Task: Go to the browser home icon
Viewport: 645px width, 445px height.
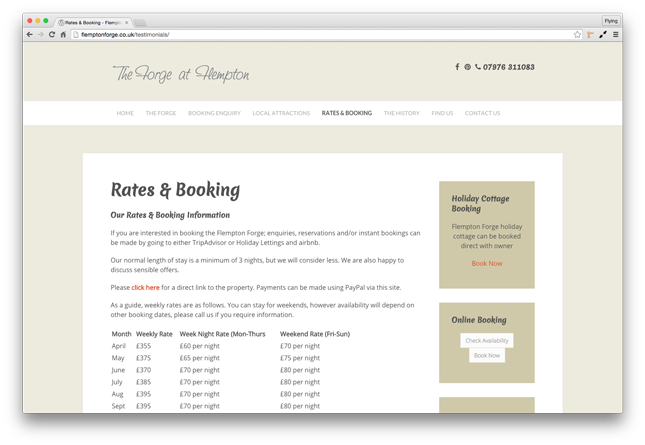Action: (63, 35)
